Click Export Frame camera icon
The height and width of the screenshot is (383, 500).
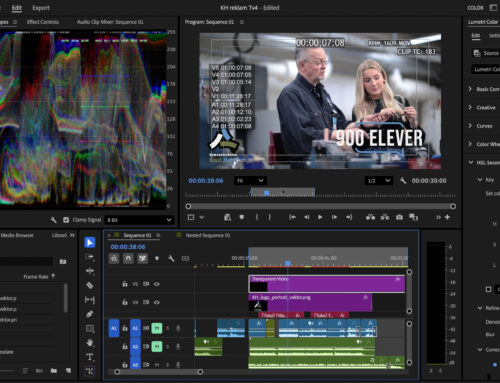(x=399, y=217)
